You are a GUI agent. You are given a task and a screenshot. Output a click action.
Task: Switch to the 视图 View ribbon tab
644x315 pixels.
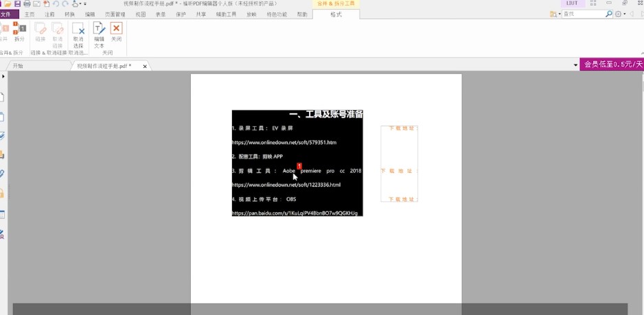(x=141, y=14)
